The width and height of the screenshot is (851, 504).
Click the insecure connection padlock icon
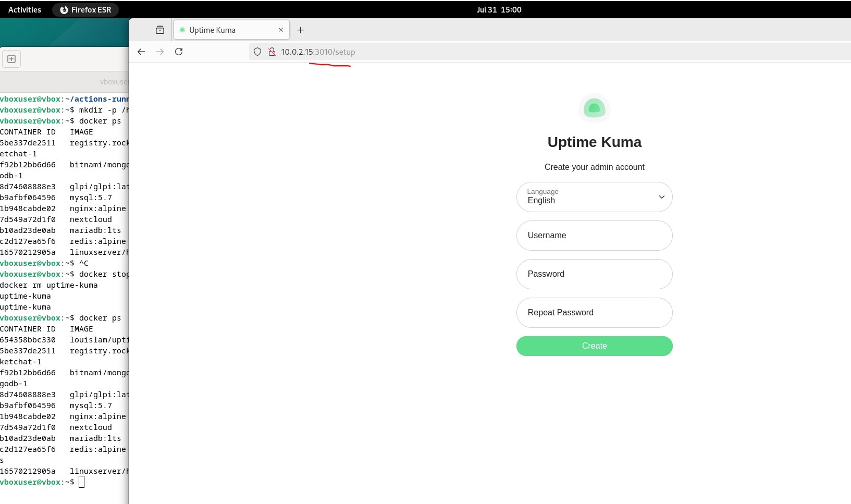[272, 52]
